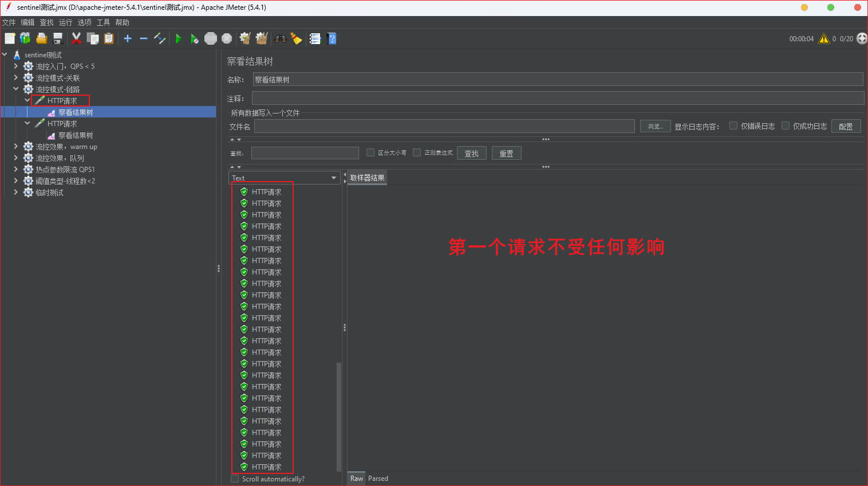Click gear icon of 临时测试 thread group
The width and height of the screenshot is (868, 486).
tap(28, 193)
